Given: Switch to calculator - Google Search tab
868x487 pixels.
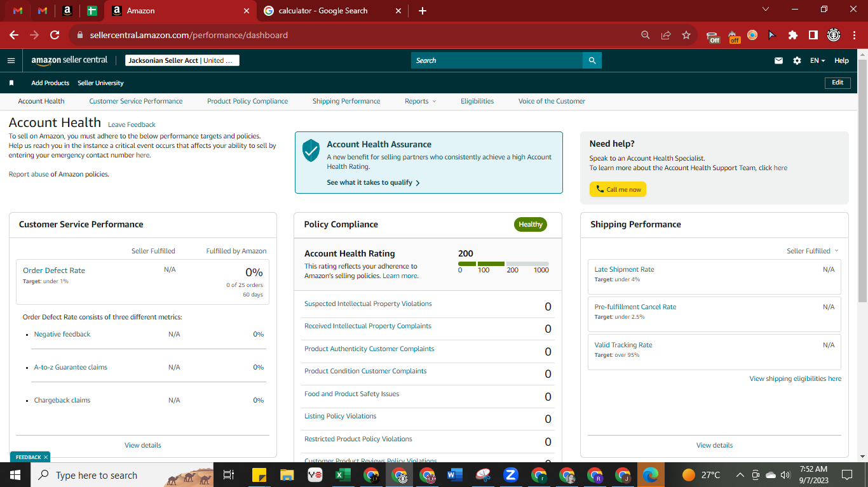Looking at the screenshot, I should coord(334,11).
